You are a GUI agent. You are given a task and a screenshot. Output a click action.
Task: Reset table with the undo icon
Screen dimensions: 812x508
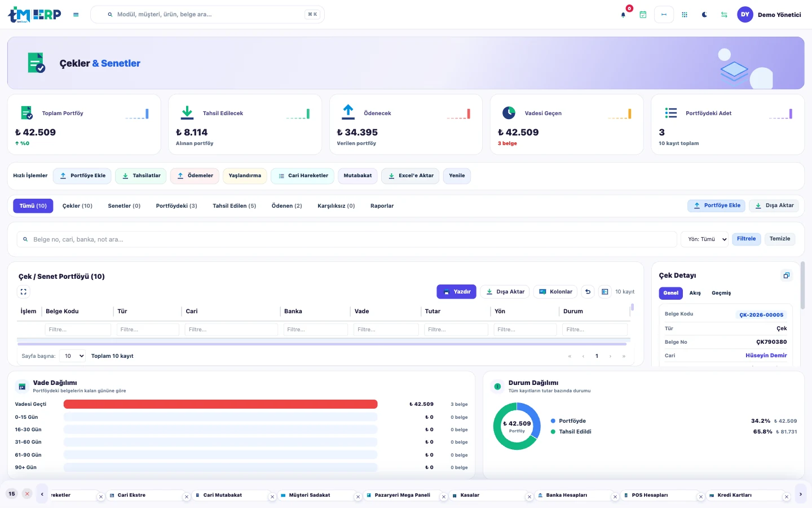[x=588, y=292]
